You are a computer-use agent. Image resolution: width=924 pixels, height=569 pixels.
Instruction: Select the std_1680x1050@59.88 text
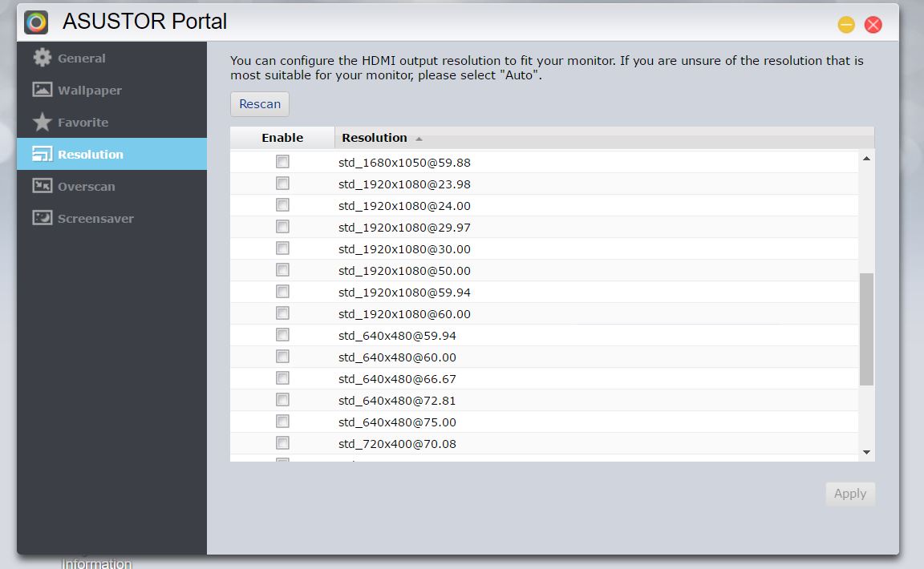pyautogui.click(x=404, y=163)
